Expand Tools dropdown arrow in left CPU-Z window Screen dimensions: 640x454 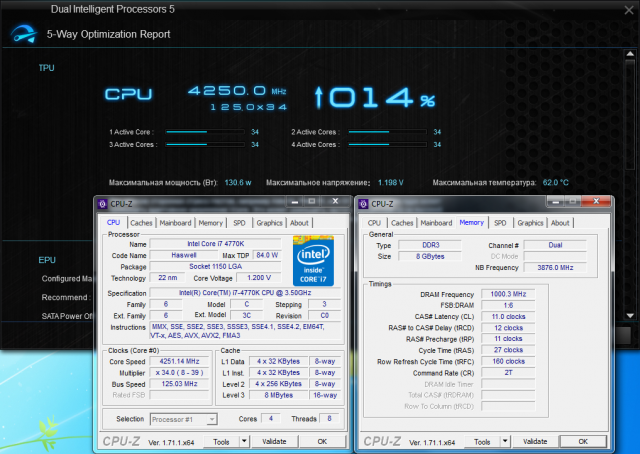tap(244, 441)
